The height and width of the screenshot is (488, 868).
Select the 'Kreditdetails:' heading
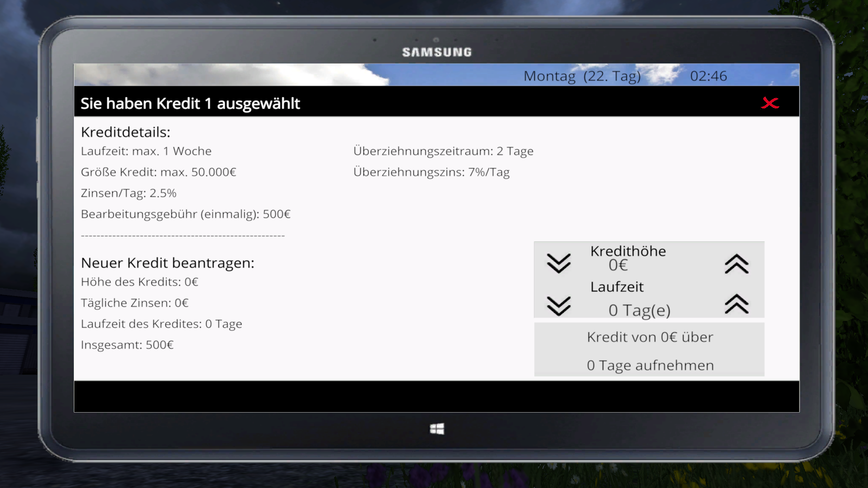click(x=126, y=132)
